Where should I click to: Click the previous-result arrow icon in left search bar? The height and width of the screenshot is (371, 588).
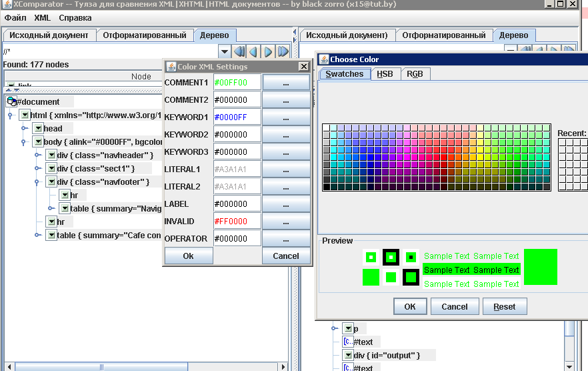point(254,51)
